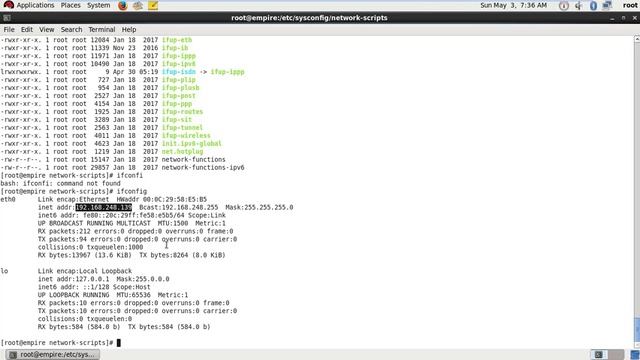640x360 pixels.
Task: Open the Places menu
Action: [x=71, y=5]
